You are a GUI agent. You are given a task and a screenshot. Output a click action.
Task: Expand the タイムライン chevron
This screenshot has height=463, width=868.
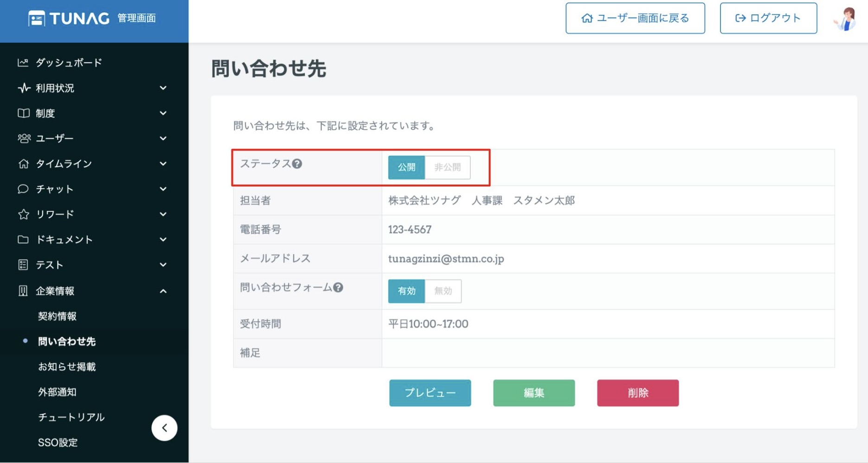point(163,163)
